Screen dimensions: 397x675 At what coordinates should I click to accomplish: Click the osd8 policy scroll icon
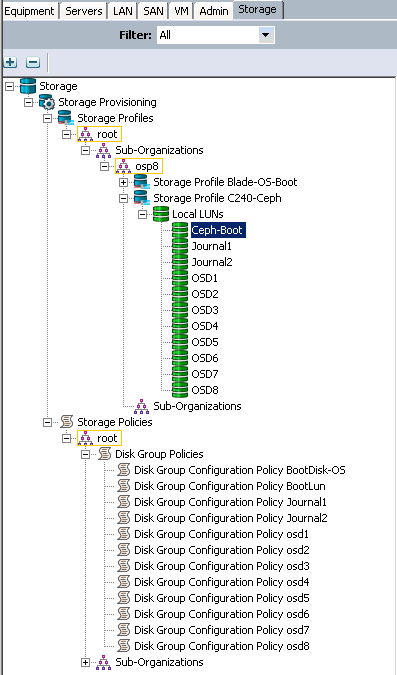click(x=124, y=646)
